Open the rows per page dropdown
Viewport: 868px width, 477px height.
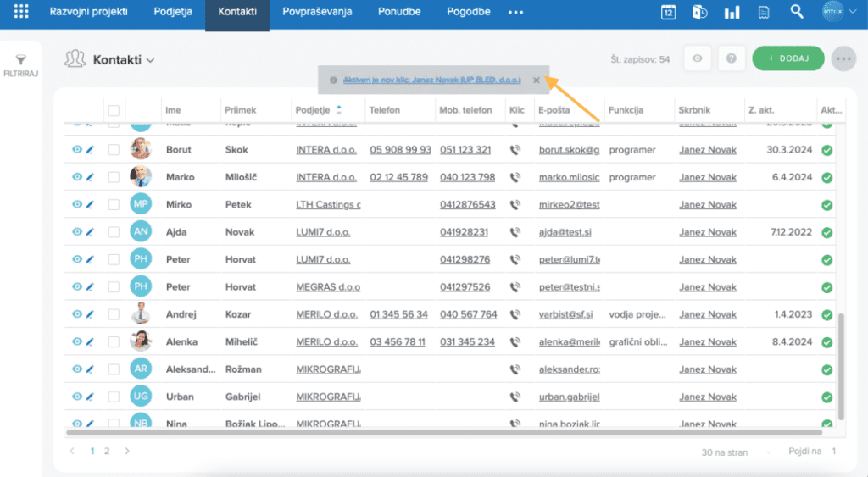(x=767, y=452)
